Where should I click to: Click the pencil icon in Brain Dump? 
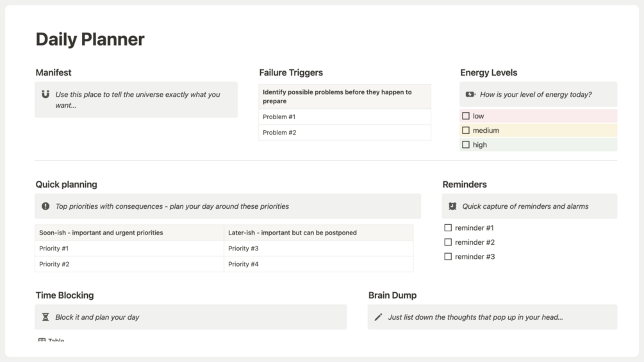[378, 317]
